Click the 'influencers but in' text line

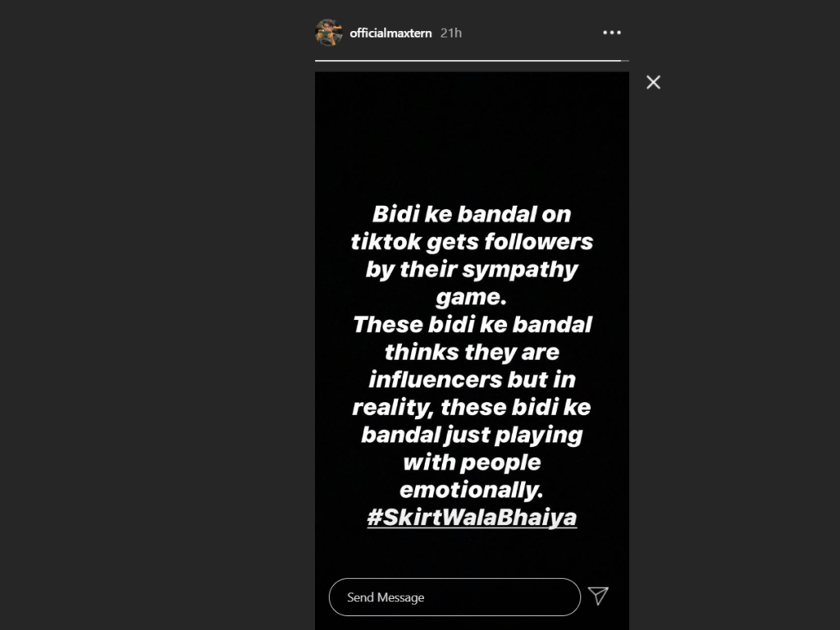(x=472, y=380)
